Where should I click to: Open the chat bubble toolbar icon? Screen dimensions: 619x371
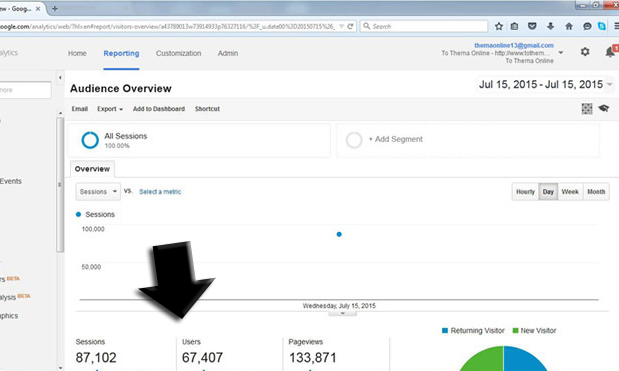587,26
